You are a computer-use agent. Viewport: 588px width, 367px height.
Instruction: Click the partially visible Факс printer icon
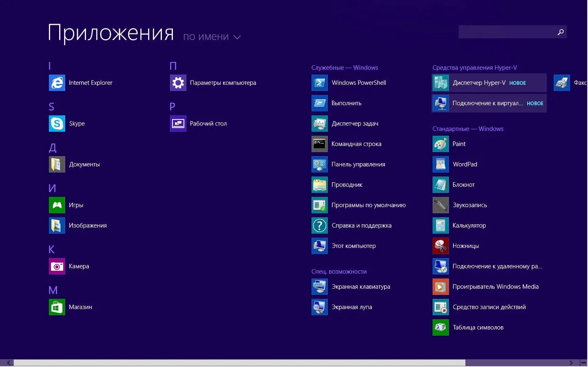coord(562,83)
